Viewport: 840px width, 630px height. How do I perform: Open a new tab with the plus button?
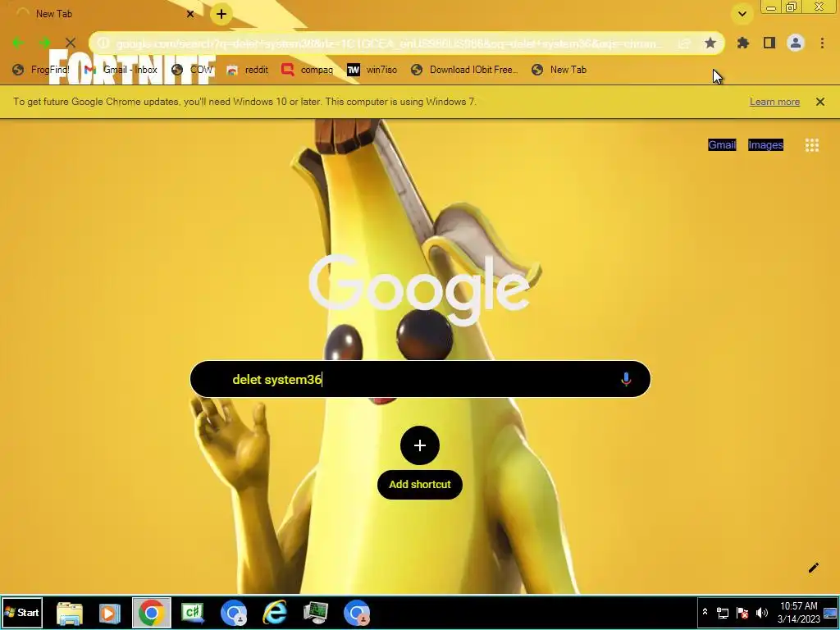coord(221,14)
